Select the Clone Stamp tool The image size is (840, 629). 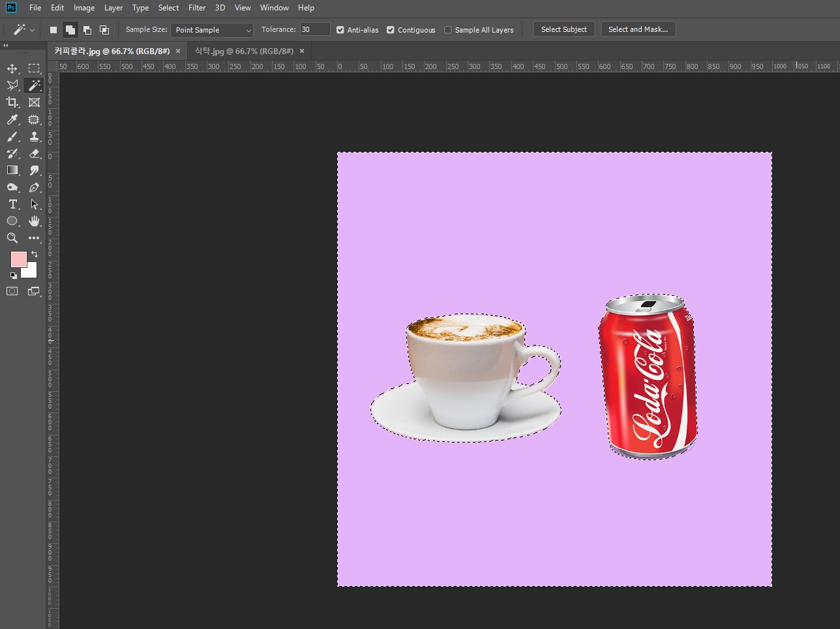[x=34, y=136]
